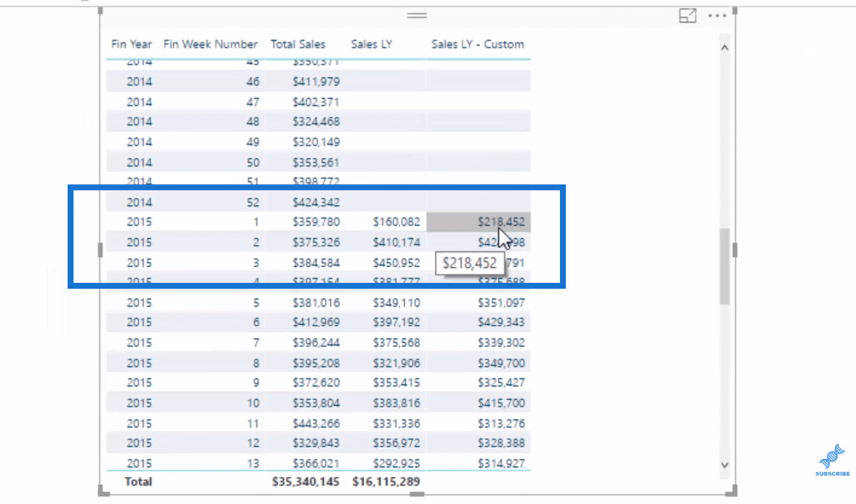This screenshot has width=856, height=504.
Task: Grab the visual's top drag handle
Action: tap(417, 15)
